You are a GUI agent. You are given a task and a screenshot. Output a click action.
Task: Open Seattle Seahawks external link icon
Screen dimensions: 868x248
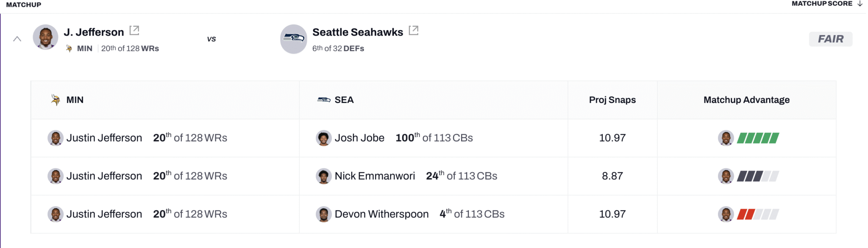(414, 30)
